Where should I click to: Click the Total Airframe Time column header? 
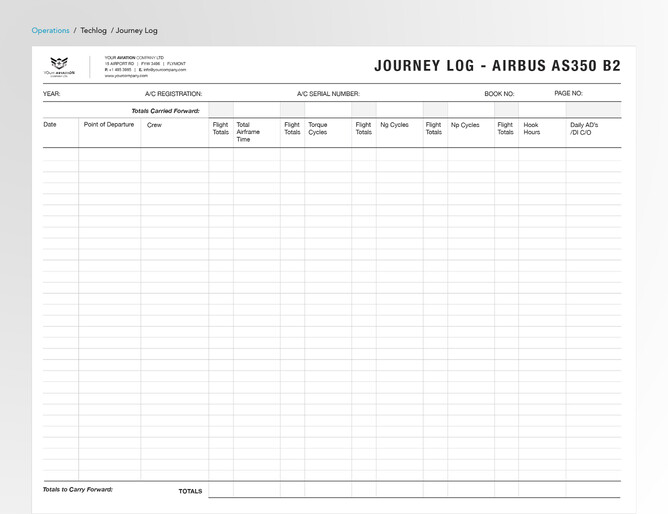coord(248,132)
